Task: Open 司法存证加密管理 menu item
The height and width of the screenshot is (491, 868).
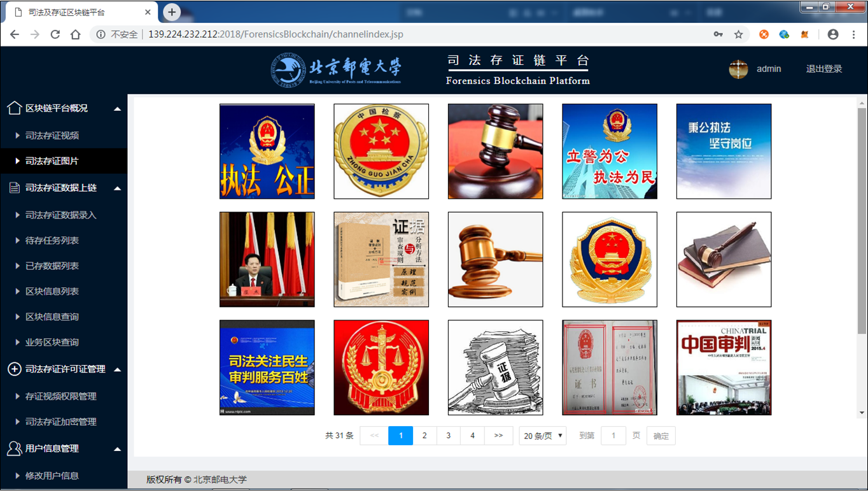Action: coord(61,422)
